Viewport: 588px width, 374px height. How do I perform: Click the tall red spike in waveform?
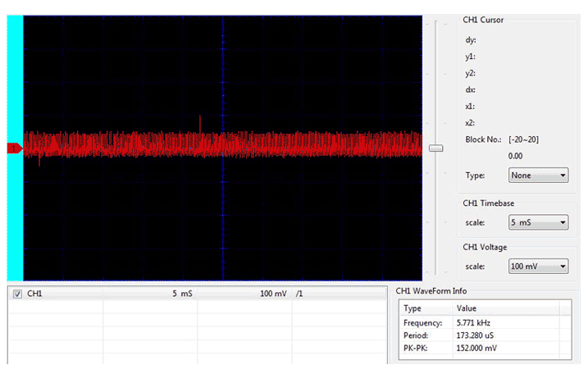click(x=200, y=123)
